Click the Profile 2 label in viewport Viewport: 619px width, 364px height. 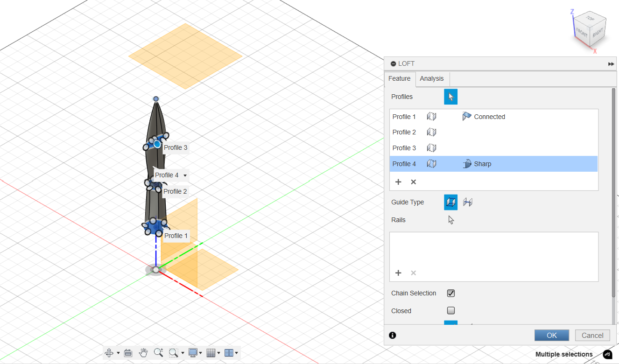click(175, 191)
